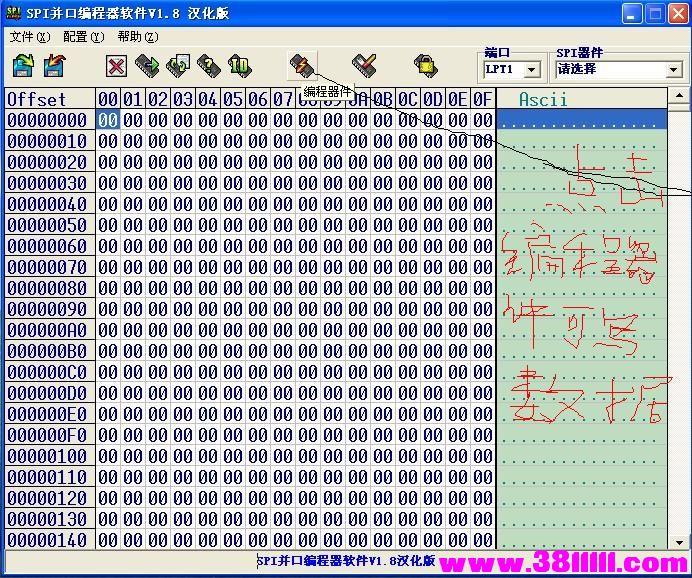Select byte in row 00000070 column 0F
Viewport: 692px width, 578px height.
tap(483, 267)
